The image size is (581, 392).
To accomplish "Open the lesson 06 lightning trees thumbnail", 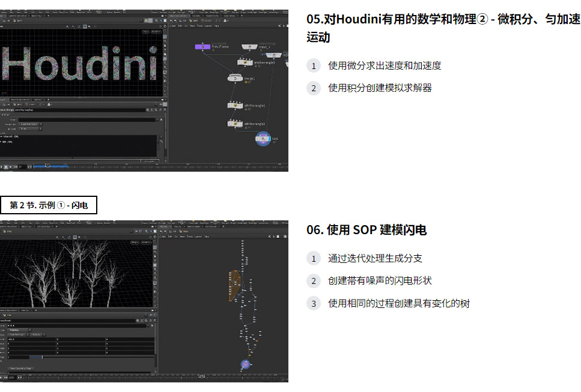I will (x=144, y=301).
